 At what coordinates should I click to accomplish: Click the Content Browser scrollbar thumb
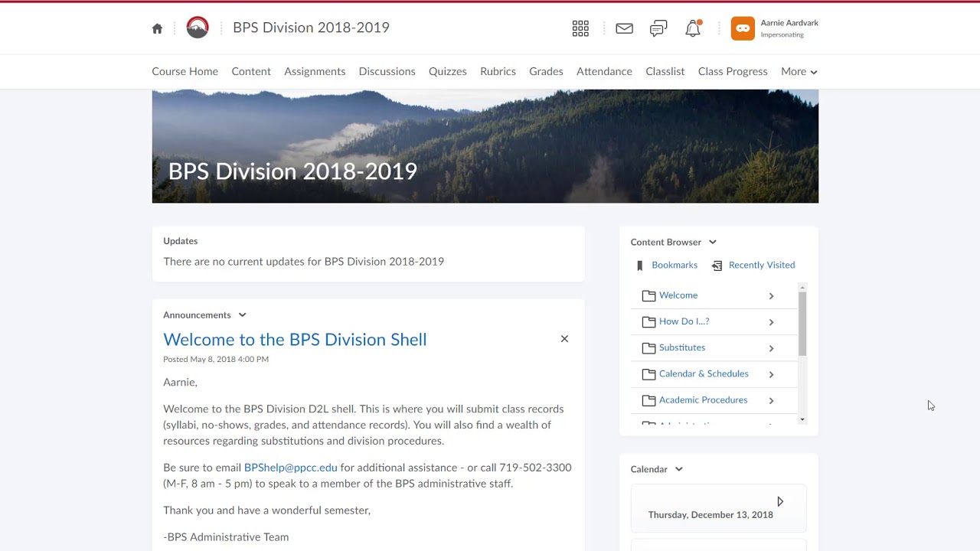click(802, 323)
